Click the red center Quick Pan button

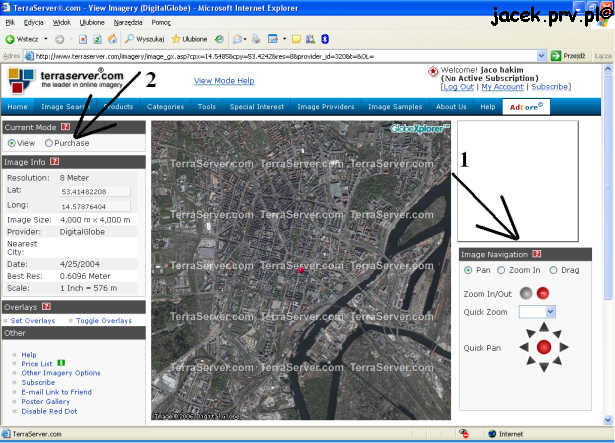point(544,347)
